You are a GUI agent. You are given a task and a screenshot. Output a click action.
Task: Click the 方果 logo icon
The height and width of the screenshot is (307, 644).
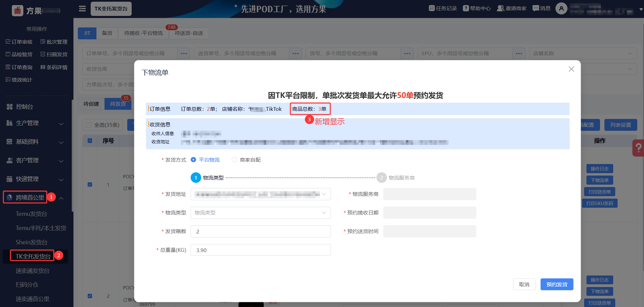18,11
